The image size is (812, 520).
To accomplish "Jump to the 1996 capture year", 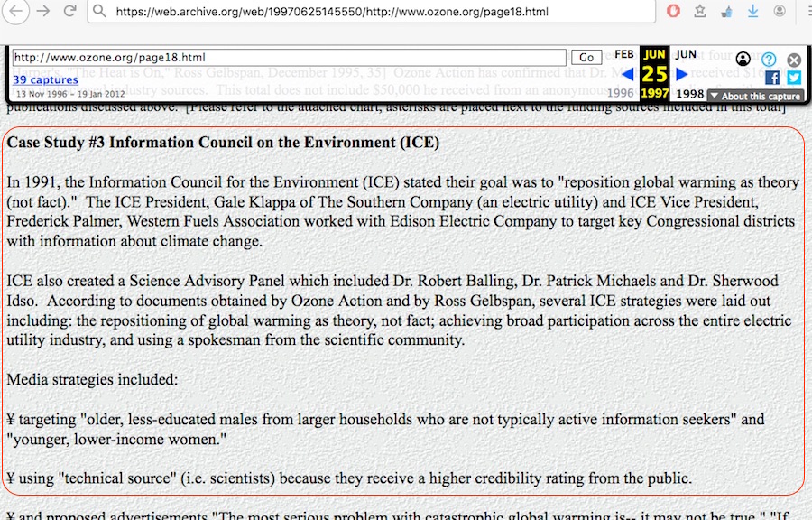I will (x=620, y=93).
